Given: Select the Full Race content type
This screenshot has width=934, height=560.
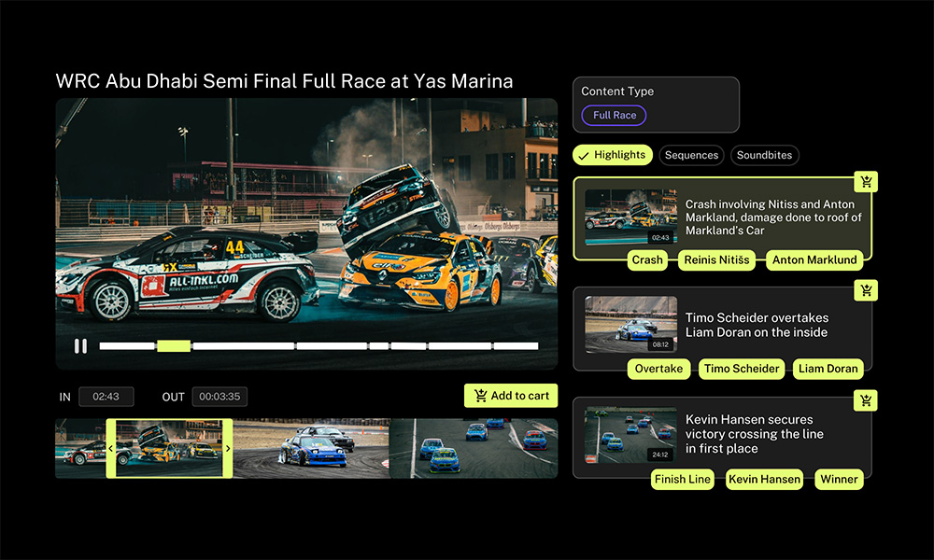Looking at the screenshot, I should 614,116.
